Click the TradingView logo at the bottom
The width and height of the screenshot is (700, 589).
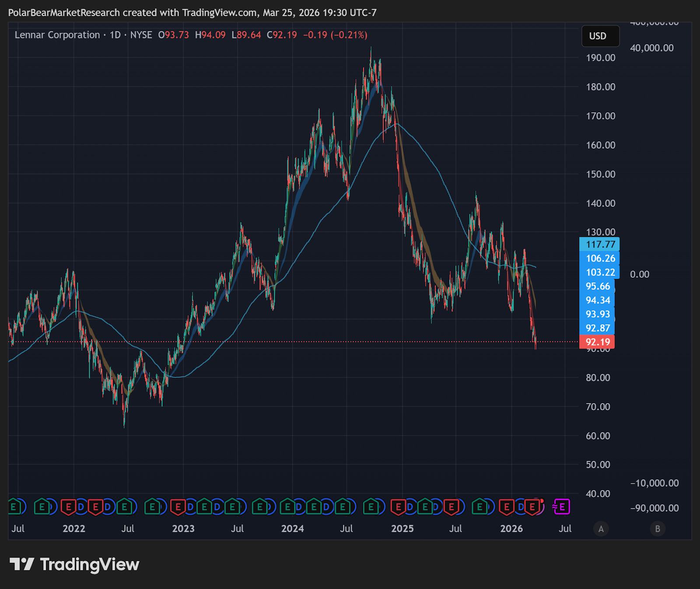click(x=74, y=565)
